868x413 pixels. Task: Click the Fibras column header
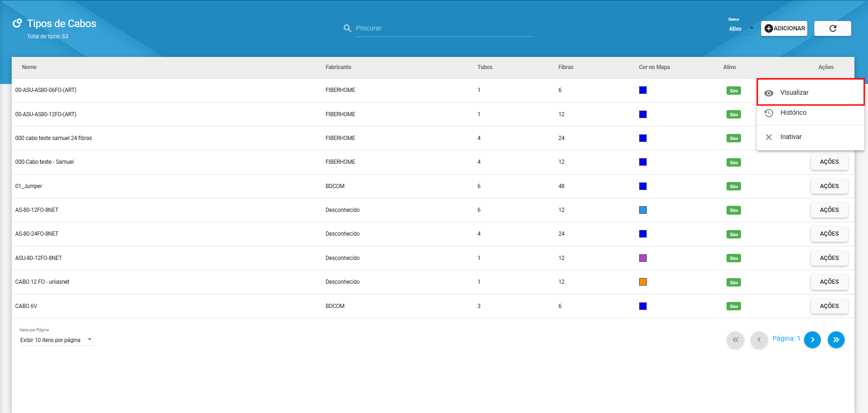(x=565, y=67)
